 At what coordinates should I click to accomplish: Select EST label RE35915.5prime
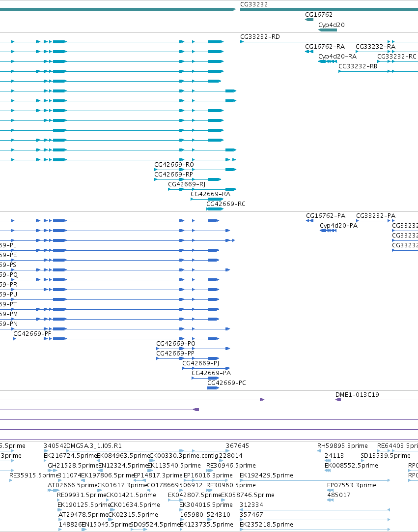[x=34, y=475]
